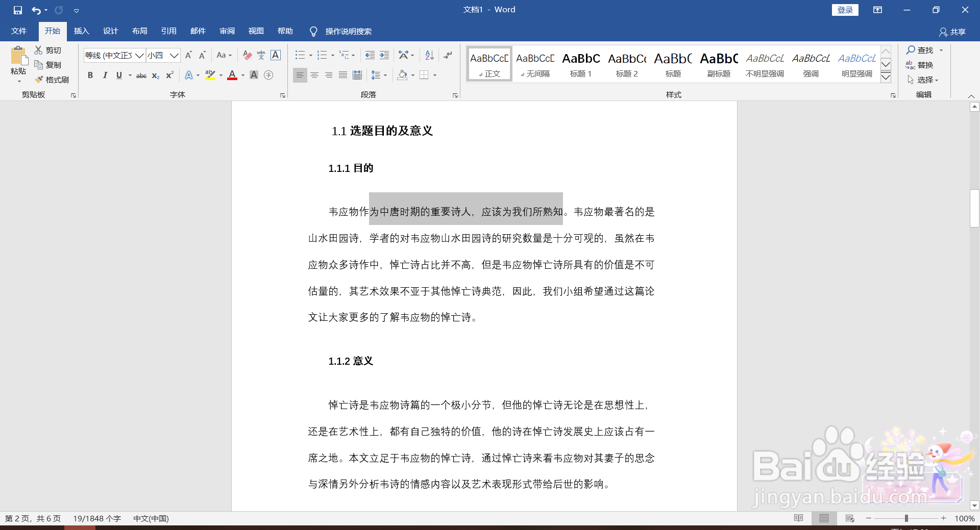Viewport: 980px width, 530px height.
Task: Open the font size dropdown
Action: (x=174, y=55)
